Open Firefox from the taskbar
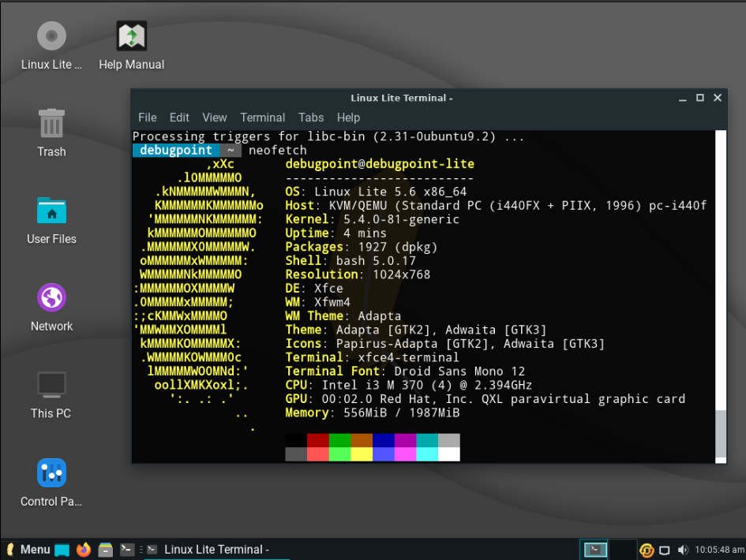 (83, 549)
